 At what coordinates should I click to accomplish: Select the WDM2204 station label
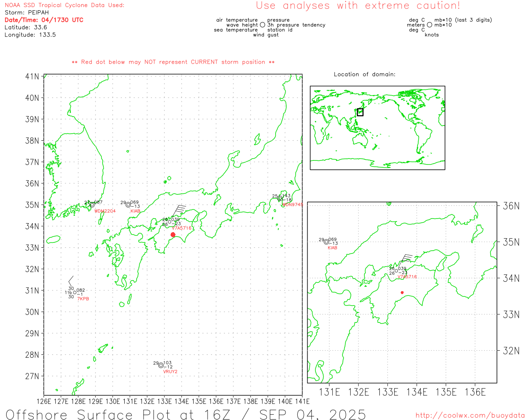(105, 211)
